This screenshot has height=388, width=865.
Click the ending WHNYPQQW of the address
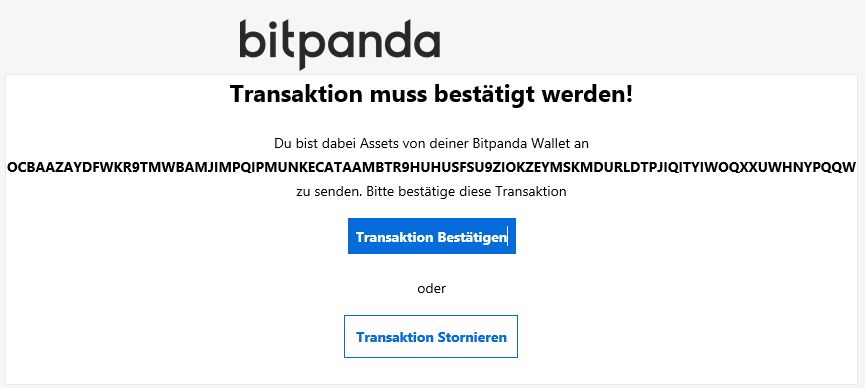pos(815,167)
